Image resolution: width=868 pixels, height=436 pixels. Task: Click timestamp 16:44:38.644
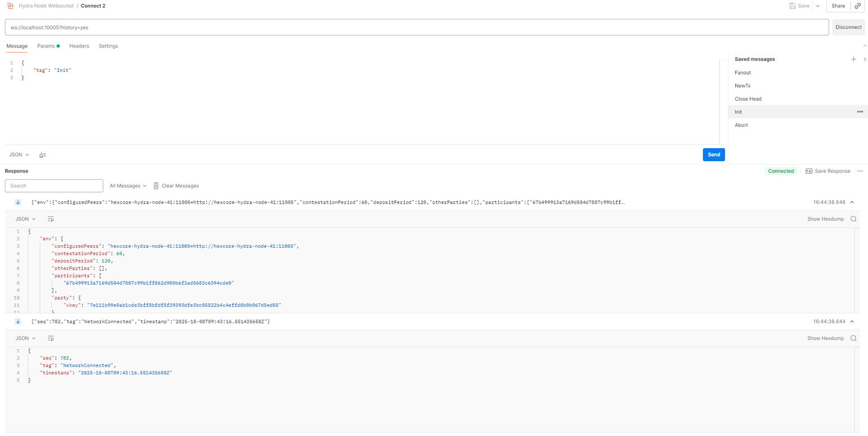(830, 321)
